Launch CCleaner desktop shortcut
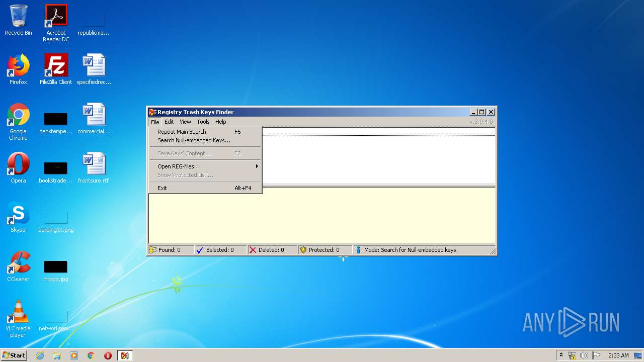This screenshot has height=362, width=644. tap(18, 266)
